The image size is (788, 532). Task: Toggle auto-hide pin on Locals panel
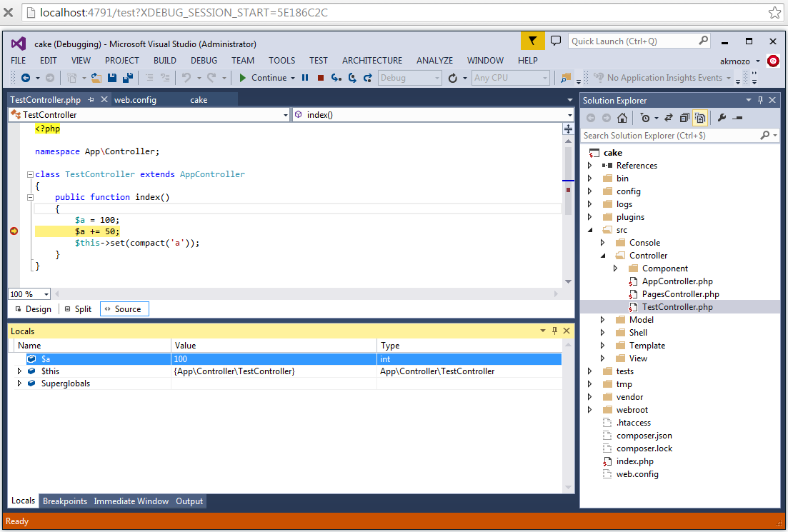tap(554, 331)
